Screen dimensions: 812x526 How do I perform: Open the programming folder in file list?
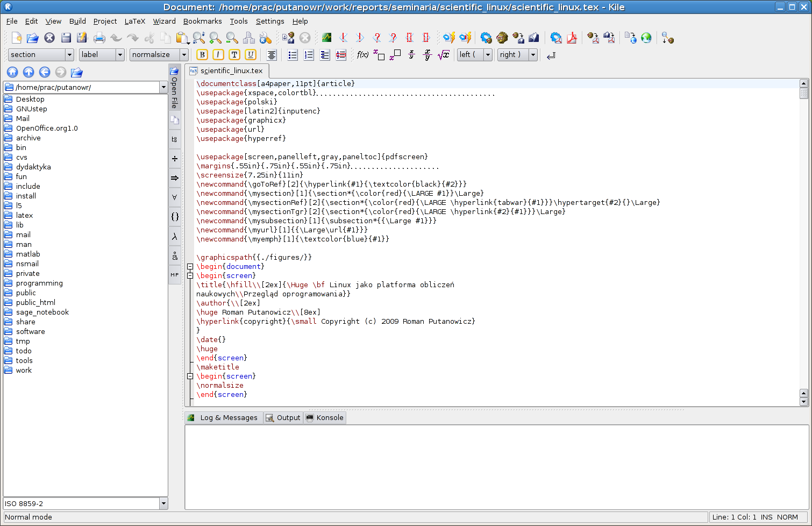point(39,283)
